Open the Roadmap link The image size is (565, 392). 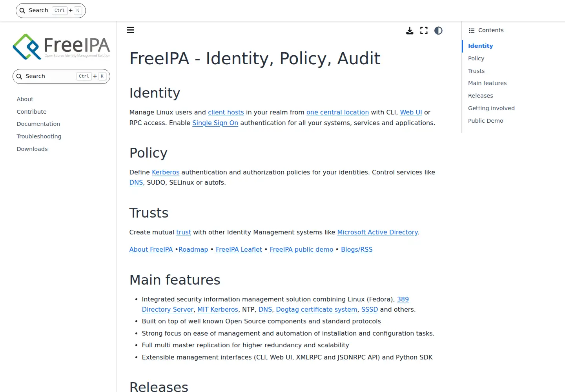click(x=193, y=250)
